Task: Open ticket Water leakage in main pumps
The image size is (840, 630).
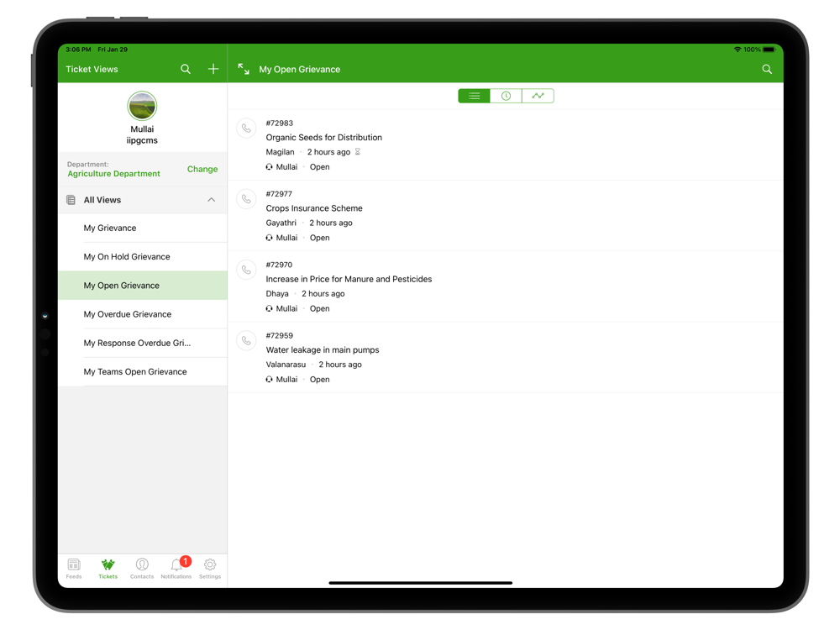Action: click(x=505, y=357)
